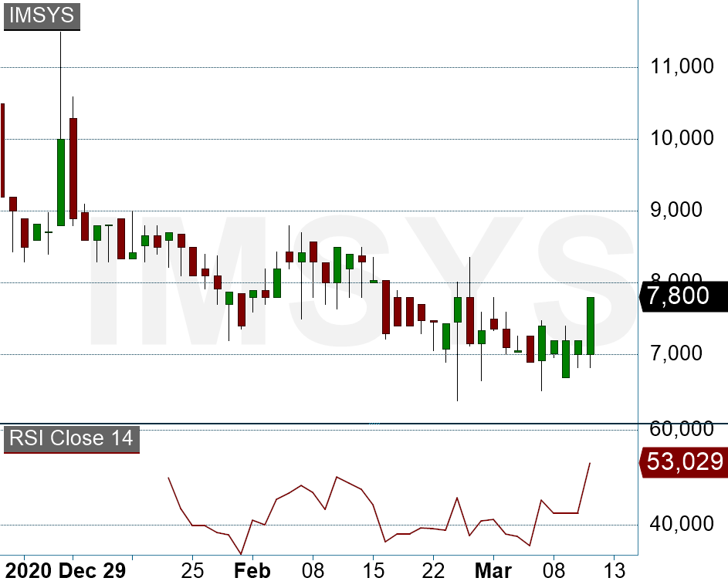
Task: Click the 40,000 RSI axis label
Action: point(682,524)
